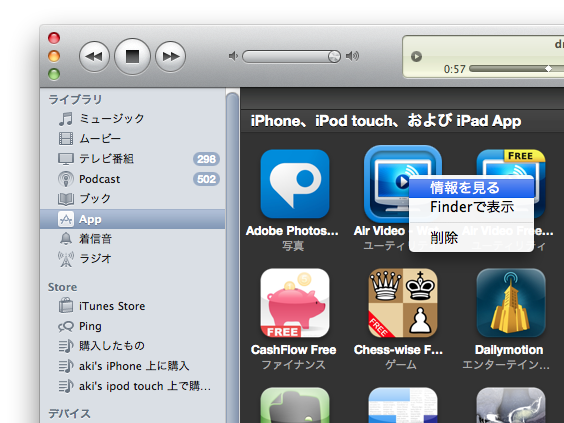Click the ゲーム category label

(x=401, y=365)
